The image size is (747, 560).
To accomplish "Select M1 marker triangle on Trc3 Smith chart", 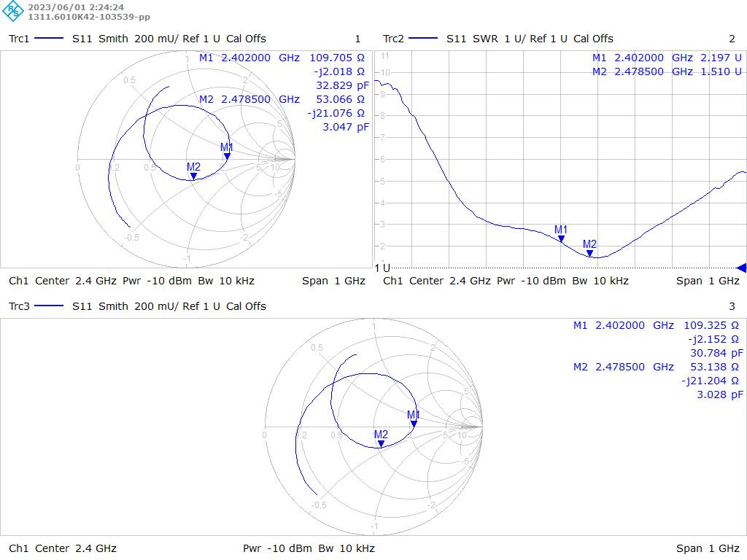I will pos(414,424).
